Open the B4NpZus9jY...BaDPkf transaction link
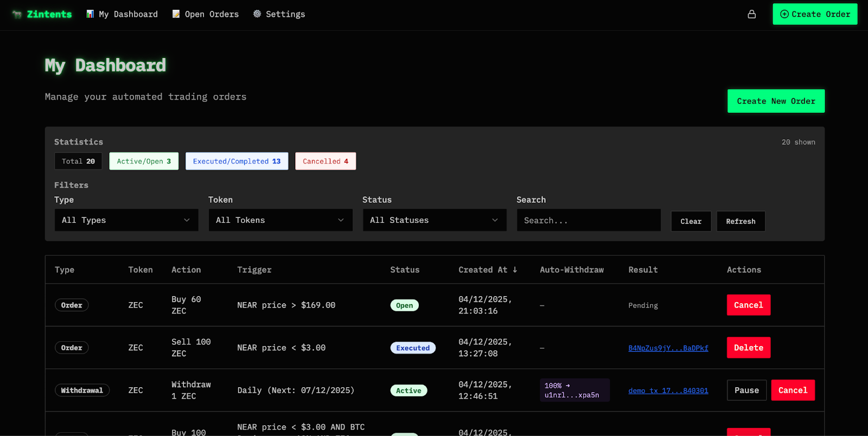Viewport: 868px width, 436px height. tap(668, 348)
